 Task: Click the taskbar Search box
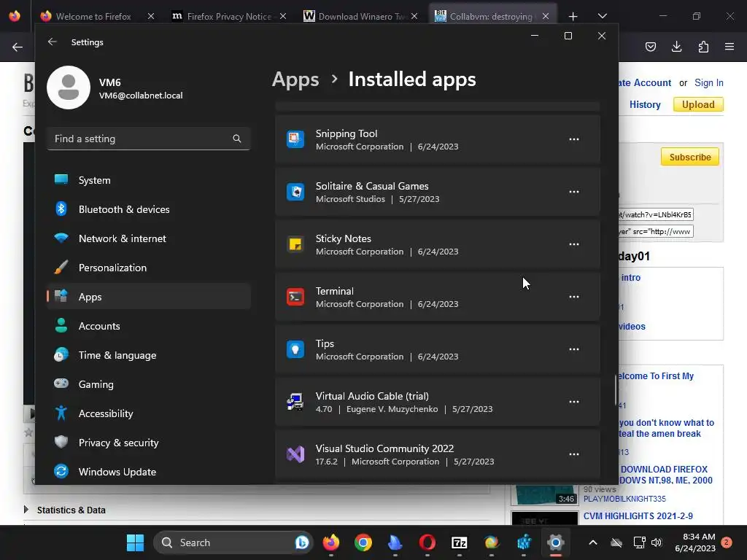[233, 542]
